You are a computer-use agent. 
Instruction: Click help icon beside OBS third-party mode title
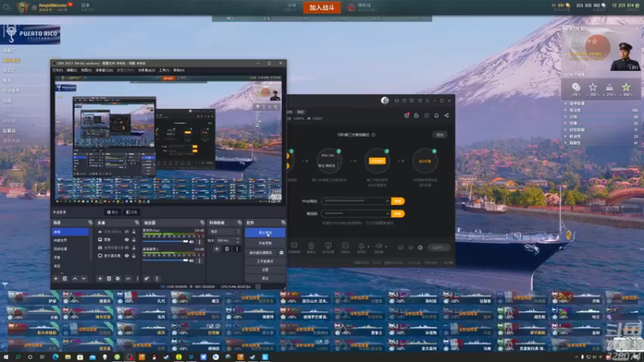coord(374,134)
